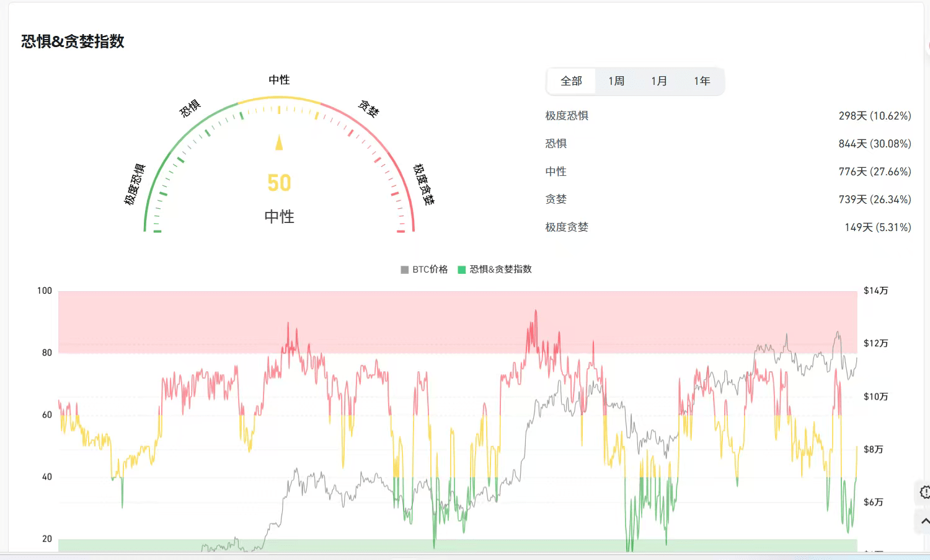Choose the 1年 time range tab
This screenshot has height=560, width=930.
pos(701,81)
